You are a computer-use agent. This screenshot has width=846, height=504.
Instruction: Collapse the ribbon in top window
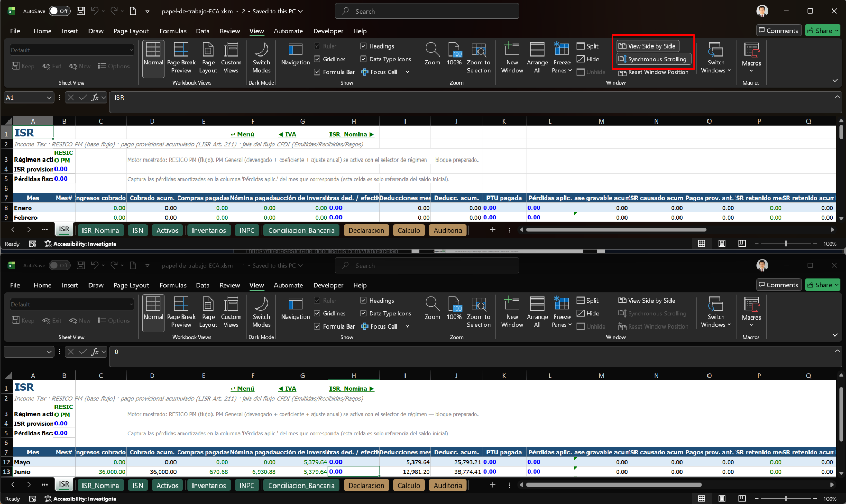coord(835,81)
